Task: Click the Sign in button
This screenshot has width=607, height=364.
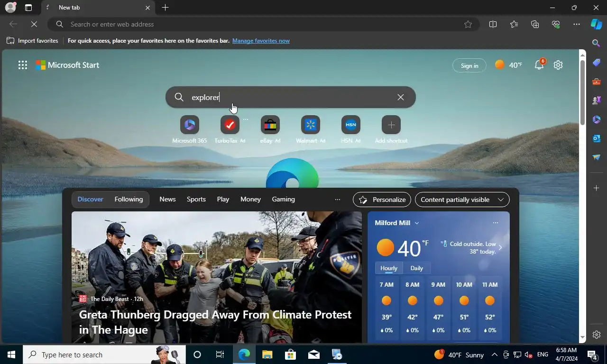Action: click(x=469, y=65)
